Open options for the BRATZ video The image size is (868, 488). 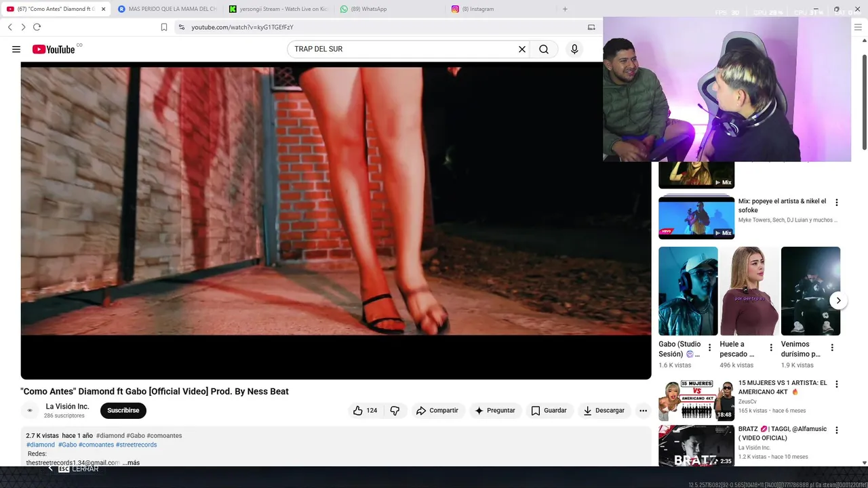point(836,430)
